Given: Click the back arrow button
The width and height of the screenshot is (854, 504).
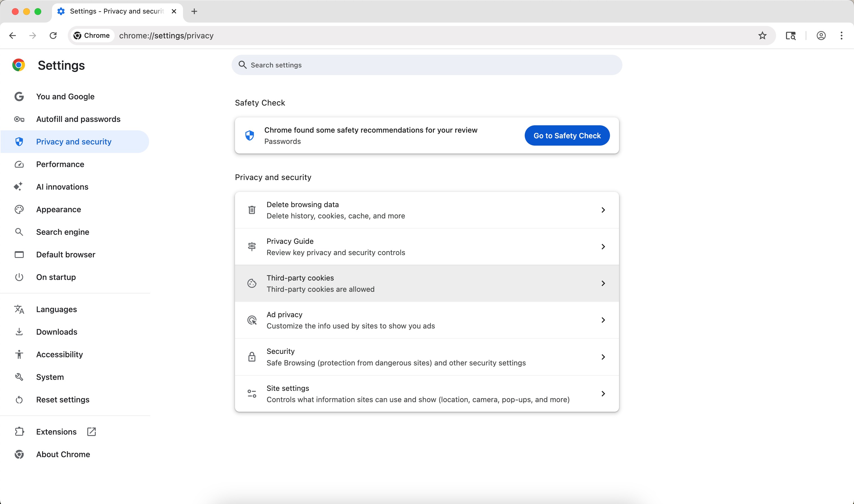Looking at the screenshot, I should pyautogui.click(x=13, y=36).
